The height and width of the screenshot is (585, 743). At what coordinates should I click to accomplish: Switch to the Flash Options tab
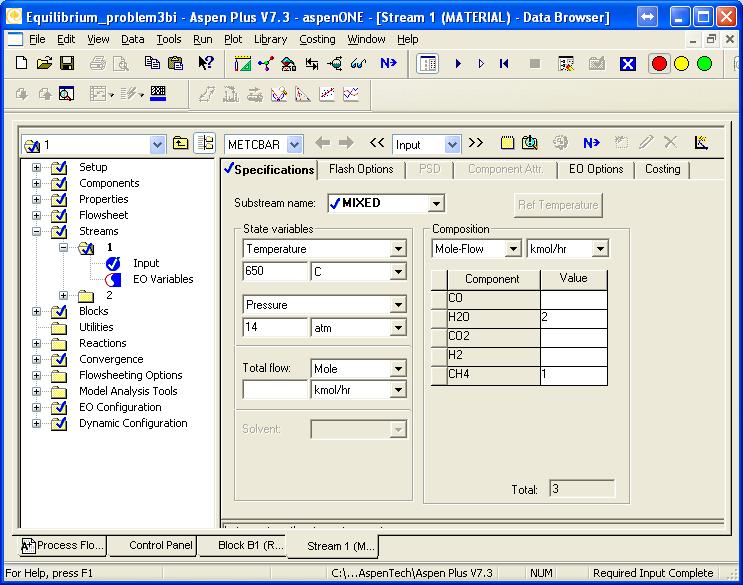click(361, 169)
